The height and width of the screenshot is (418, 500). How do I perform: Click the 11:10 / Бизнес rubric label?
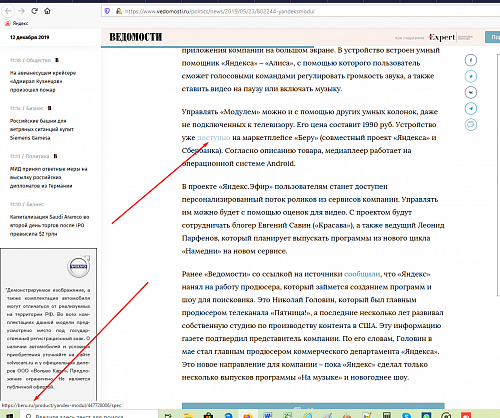coord(27,204)
